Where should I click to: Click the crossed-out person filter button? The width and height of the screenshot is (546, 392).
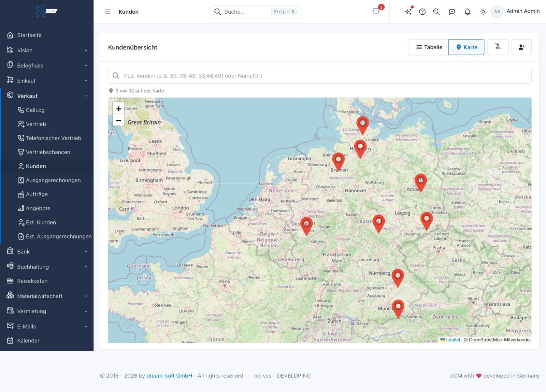[498, 47]
